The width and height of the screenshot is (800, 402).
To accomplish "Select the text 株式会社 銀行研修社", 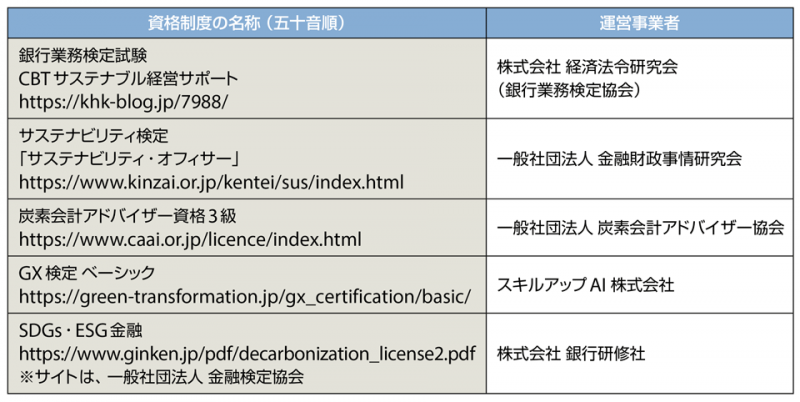I will click(571, 354).
